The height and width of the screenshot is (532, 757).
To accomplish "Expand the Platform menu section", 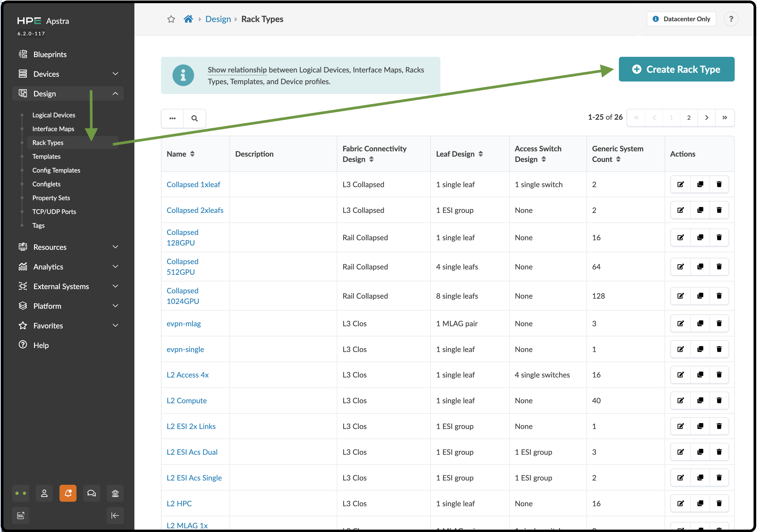I will coord(69,306).
